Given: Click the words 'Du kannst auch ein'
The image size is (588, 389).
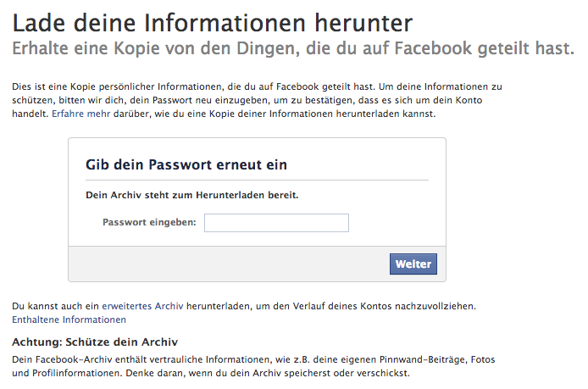Looking at the screenshot, I should 56,306.
